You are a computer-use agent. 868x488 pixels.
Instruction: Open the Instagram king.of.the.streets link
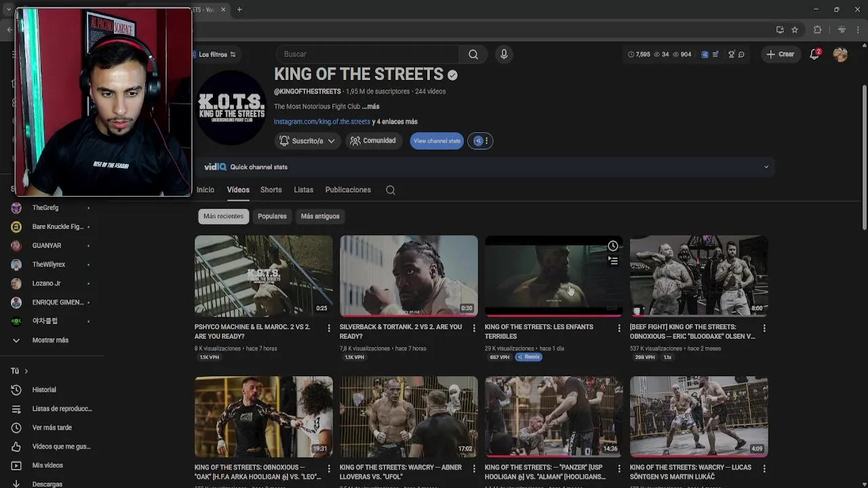click(322, 122)
